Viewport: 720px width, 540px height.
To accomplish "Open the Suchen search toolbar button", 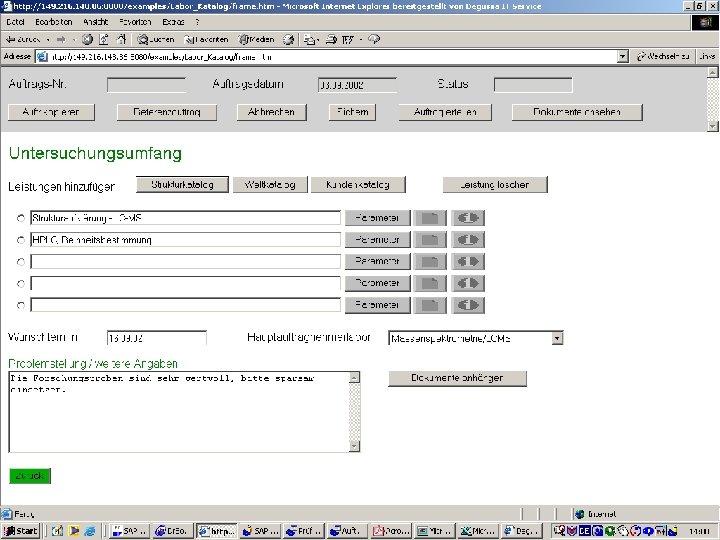I will (x=156, y=39).
